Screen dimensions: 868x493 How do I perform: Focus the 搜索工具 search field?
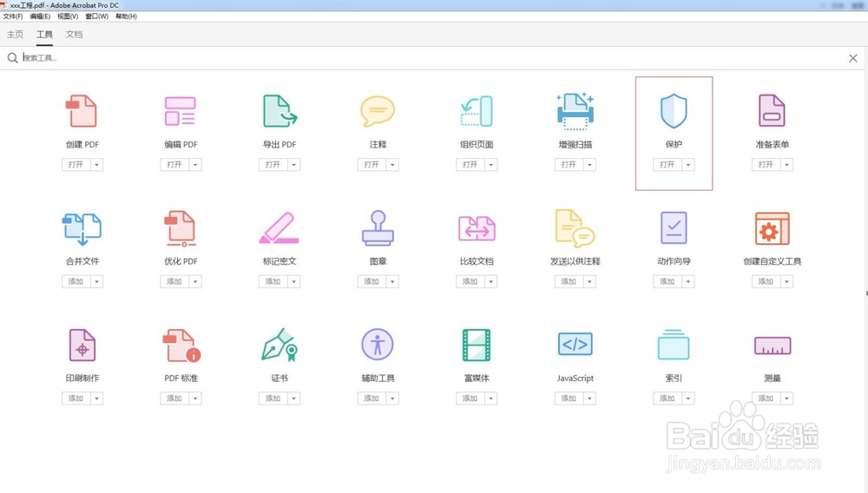pos(431,58)
